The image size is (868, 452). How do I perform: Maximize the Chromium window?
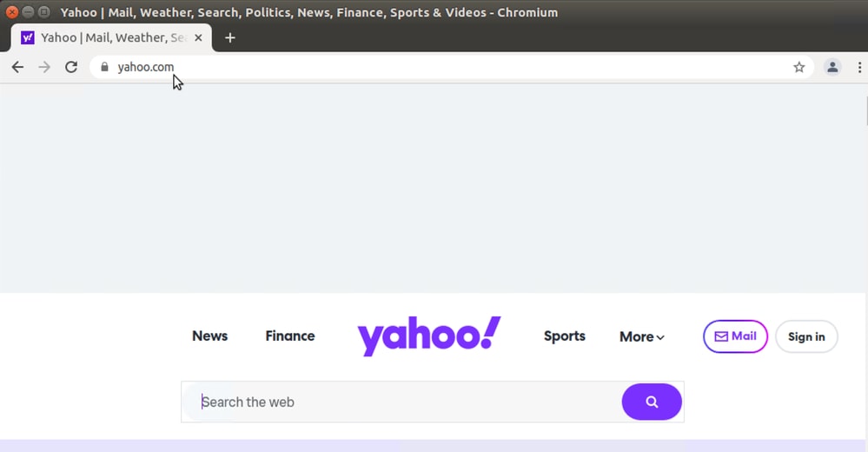[43, 12]
